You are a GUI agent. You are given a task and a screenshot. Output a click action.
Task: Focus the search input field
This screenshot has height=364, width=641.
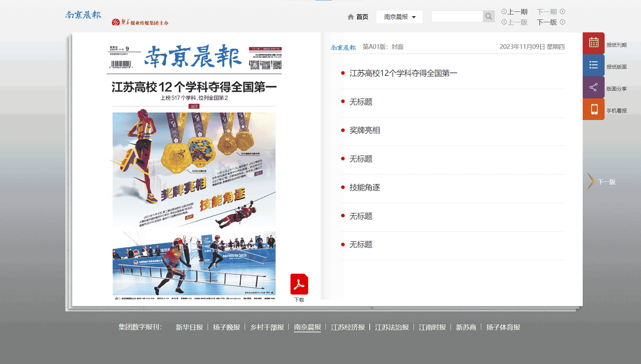pos(457,17)
